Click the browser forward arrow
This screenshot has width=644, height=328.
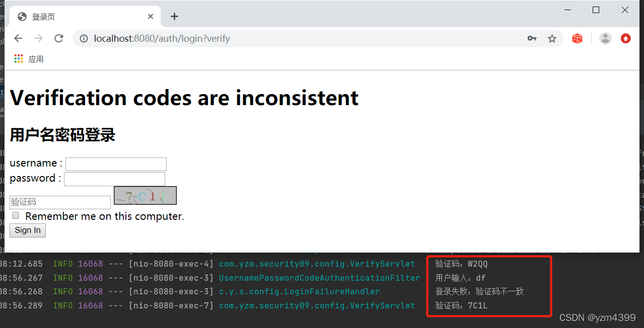tap(38, 39)
